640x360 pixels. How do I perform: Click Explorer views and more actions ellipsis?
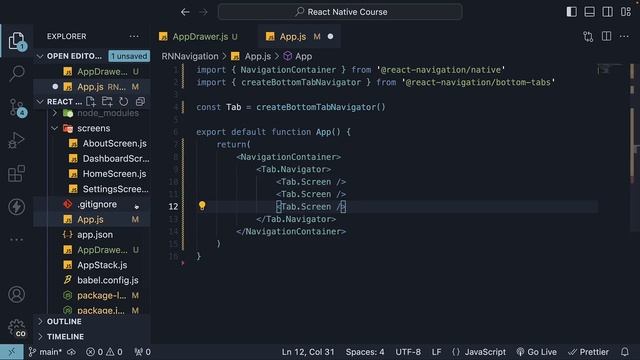(134, 36)
